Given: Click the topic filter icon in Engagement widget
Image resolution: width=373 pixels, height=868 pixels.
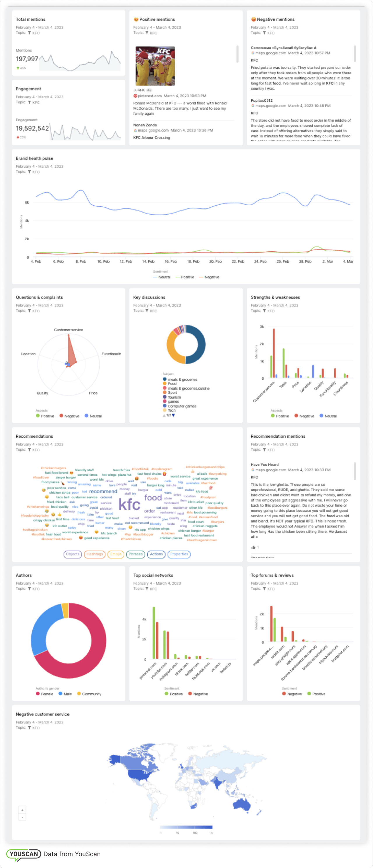Looking at the screenshot, I should coord(29,102).
